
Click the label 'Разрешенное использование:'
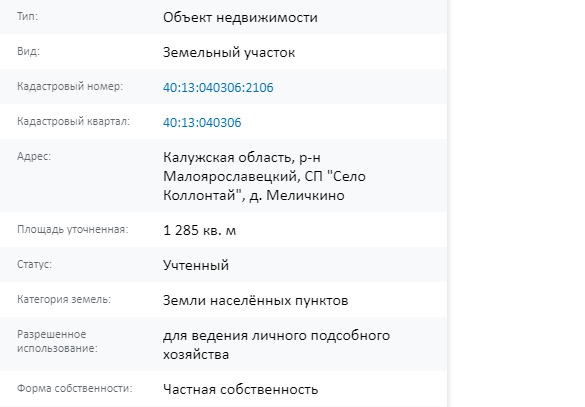click(57, 341)
